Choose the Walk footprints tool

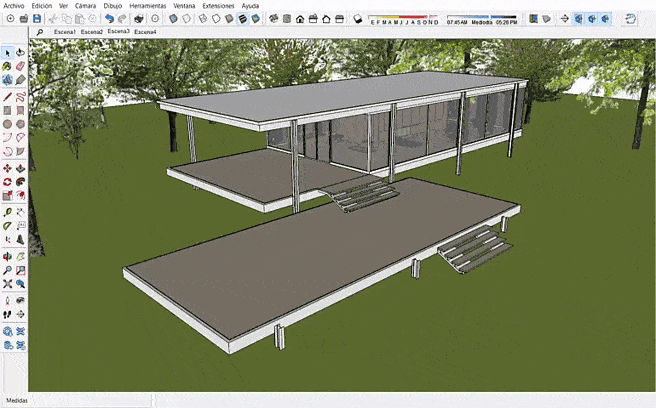(7, 314)
